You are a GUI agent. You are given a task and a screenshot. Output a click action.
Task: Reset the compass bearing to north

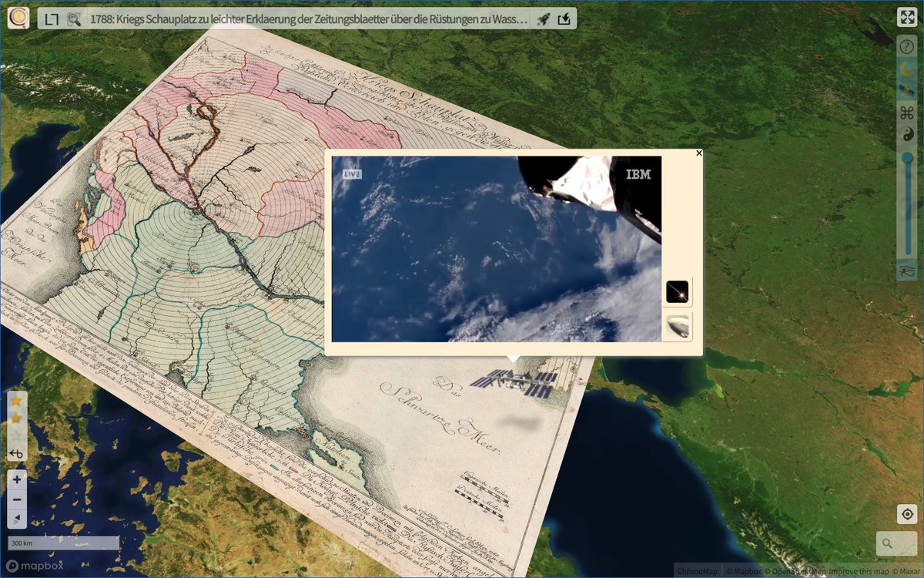(17, 519)
